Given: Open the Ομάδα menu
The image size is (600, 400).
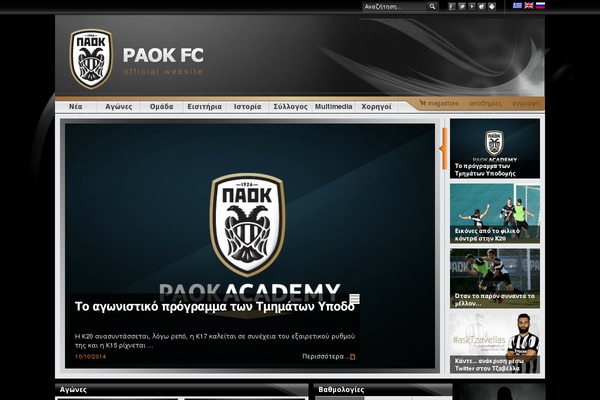Looking at the screenshot, I should click(161, 107).
